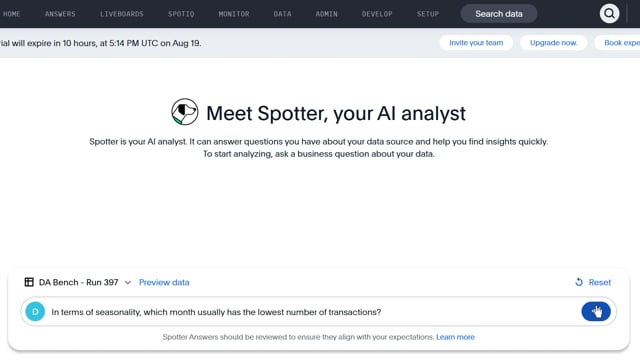The height and width of the screenshot is (360, 640).
Task: Click the table icon beside DA Bench
Action: pos(29,282)
